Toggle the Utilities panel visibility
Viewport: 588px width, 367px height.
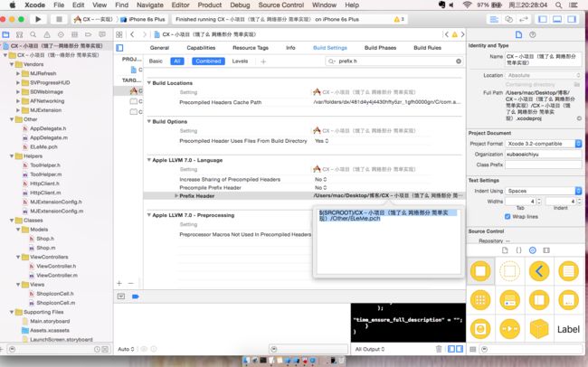[572, 19]
